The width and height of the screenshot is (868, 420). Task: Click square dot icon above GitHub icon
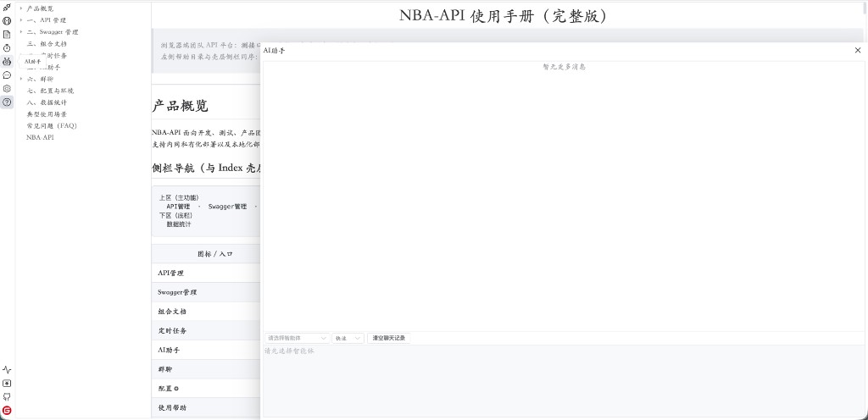coord(7,383)
